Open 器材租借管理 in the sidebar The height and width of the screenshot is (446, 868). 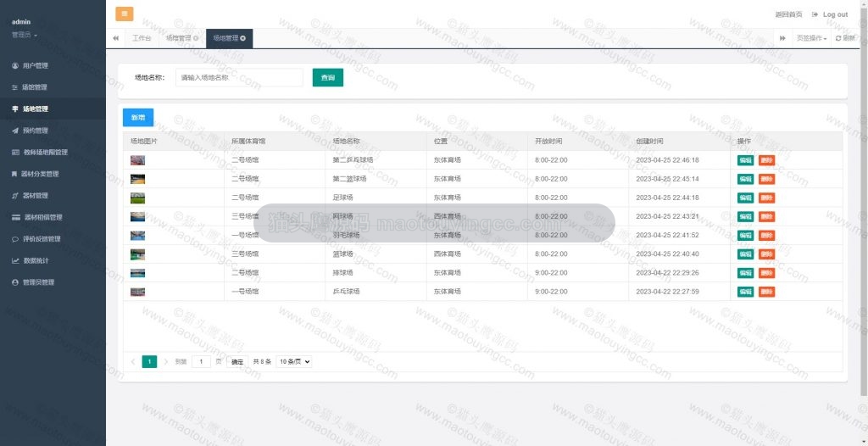[53, 217]
